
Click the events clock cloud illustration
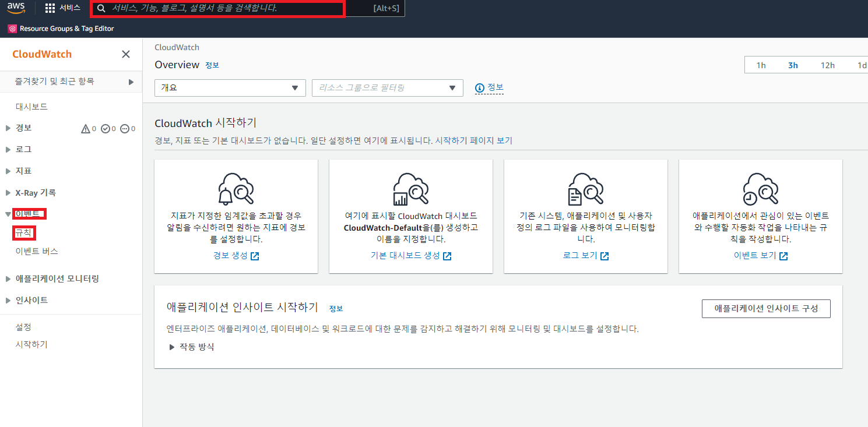(761, 189)
